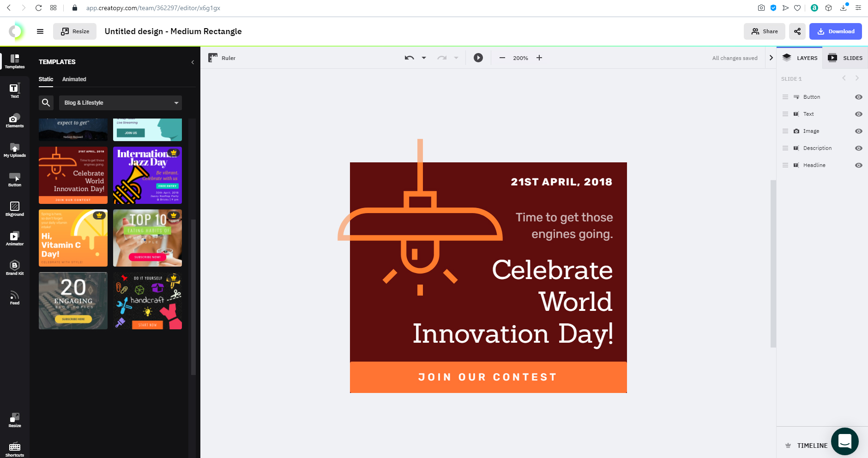Screen dimensions: 868x458
Task: Open the Animator panel
Action: point(15,238)
